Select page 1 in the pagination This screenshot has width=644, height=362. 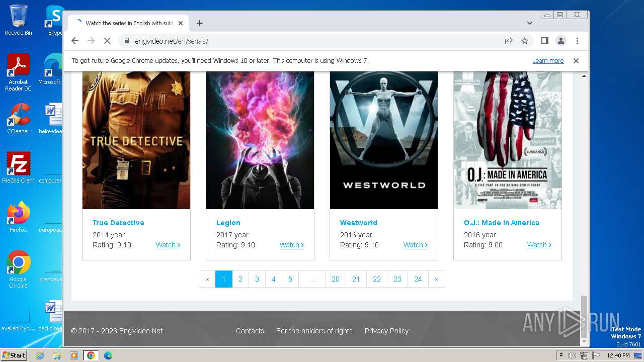coord(224,279)
